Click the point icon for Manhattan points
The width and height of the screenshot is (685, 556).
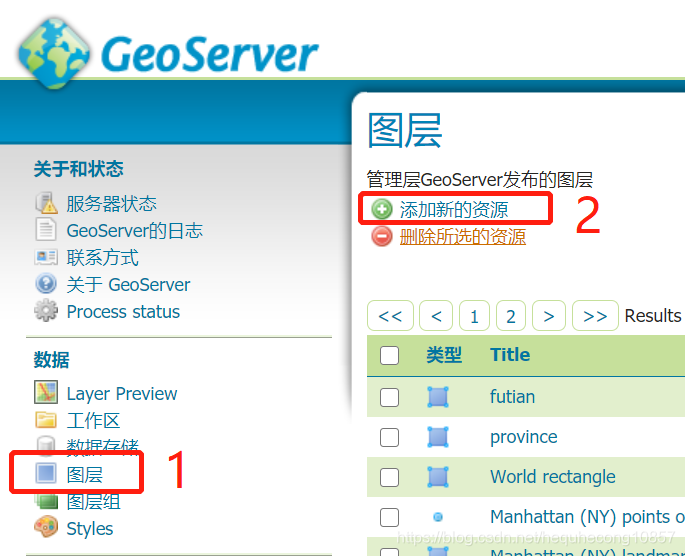(x=438, y=517)
